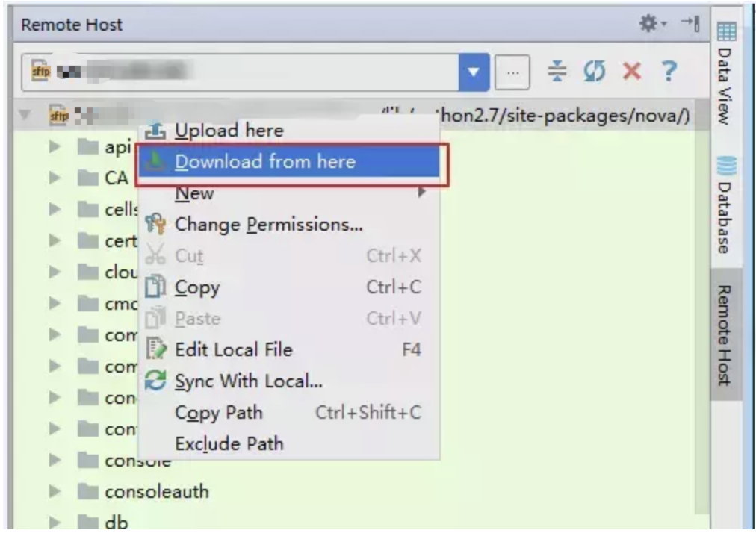Select the db folder in tree

pos(117,522)
